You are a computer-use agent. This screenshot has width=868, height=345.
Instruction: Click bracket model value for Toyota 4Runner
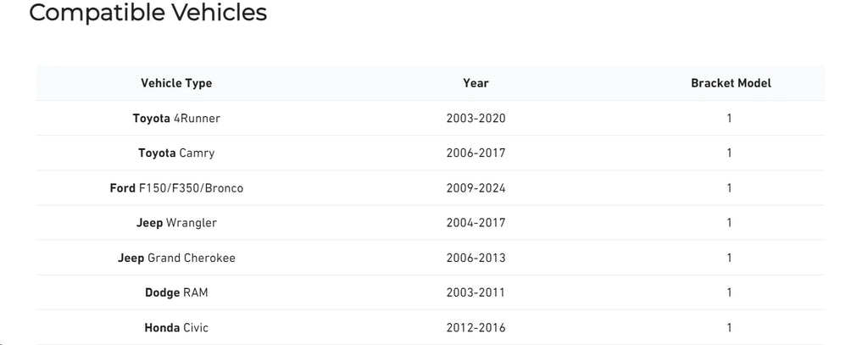(x=730, y=118)
